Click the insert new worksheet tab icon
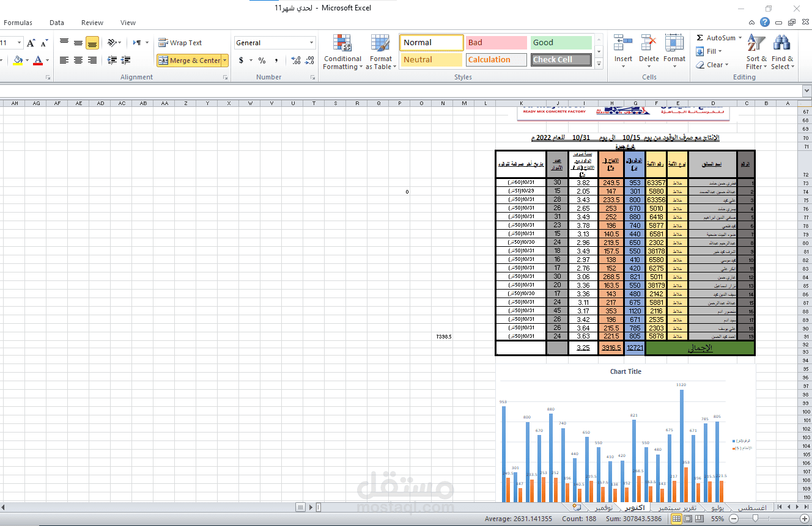Viewport: 812px width, 526px height. (x=576, y=508)
